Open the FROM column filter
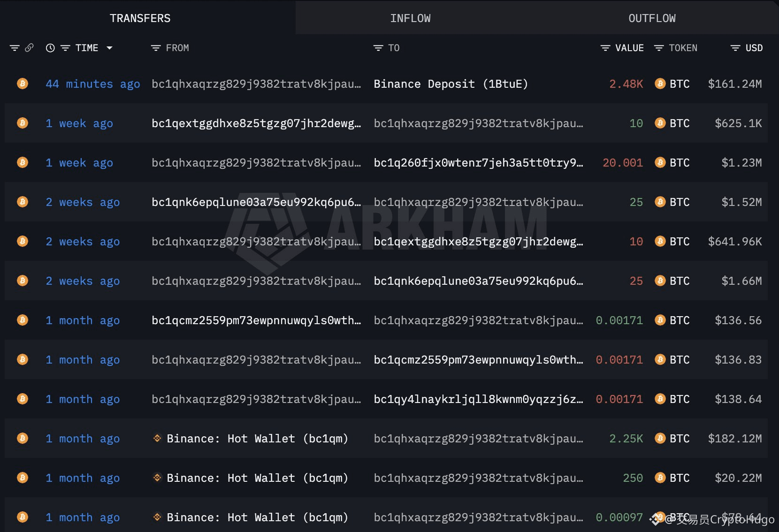The height and width of the screenshot is (532, 779). click(155, 48)
